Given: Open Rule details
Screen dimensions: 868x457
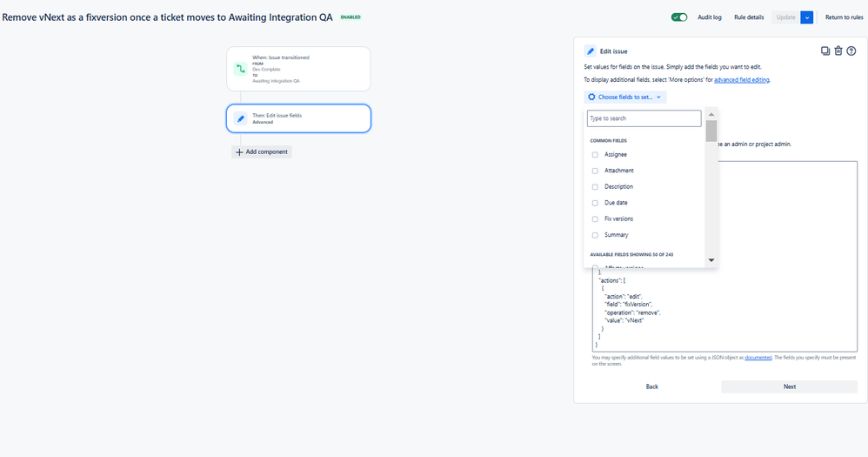Looking at the screenshot, I should [749, 17].
